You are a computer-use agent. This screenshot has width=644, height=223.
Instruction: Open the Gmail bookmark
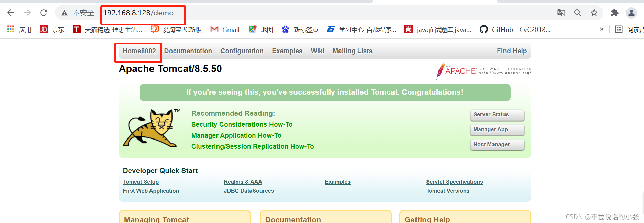tap(225, 30)
